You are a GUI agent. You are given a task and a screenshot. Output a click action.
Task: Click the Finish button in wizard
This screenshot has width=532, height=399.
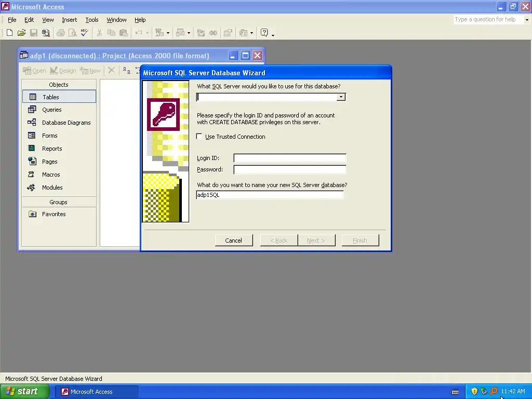pos(360,240)
